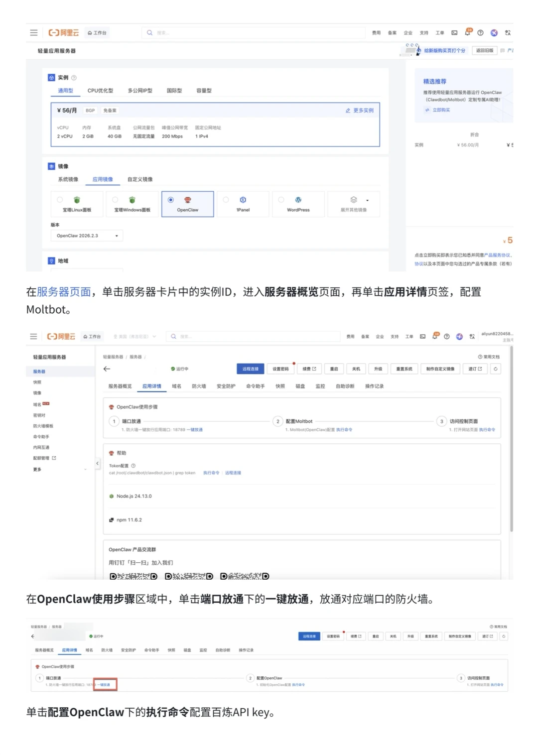Click the 常用文档 link in the middle screenshot
The width and height of the screenshot is (538, 756).
coord(489,357)
